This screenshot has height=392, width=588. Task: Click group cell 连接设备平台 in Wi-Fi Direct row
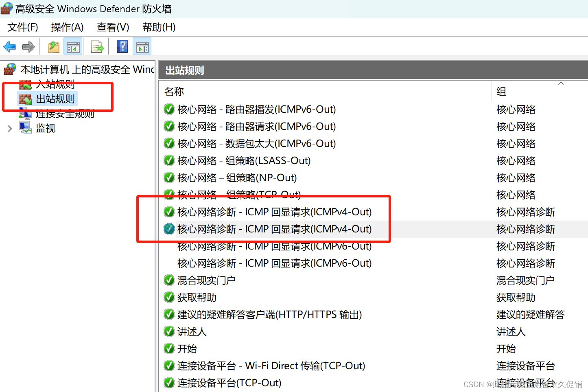pos(525,366)
